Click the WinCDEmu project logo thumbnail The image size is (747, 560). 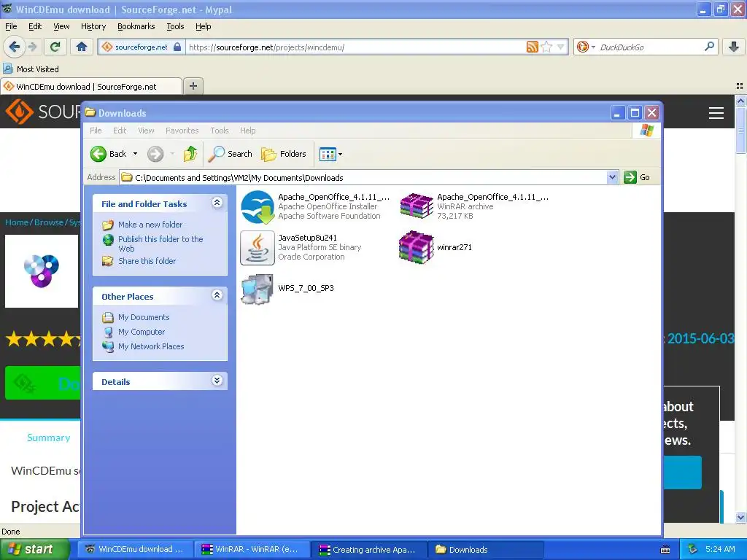[42, 271]
